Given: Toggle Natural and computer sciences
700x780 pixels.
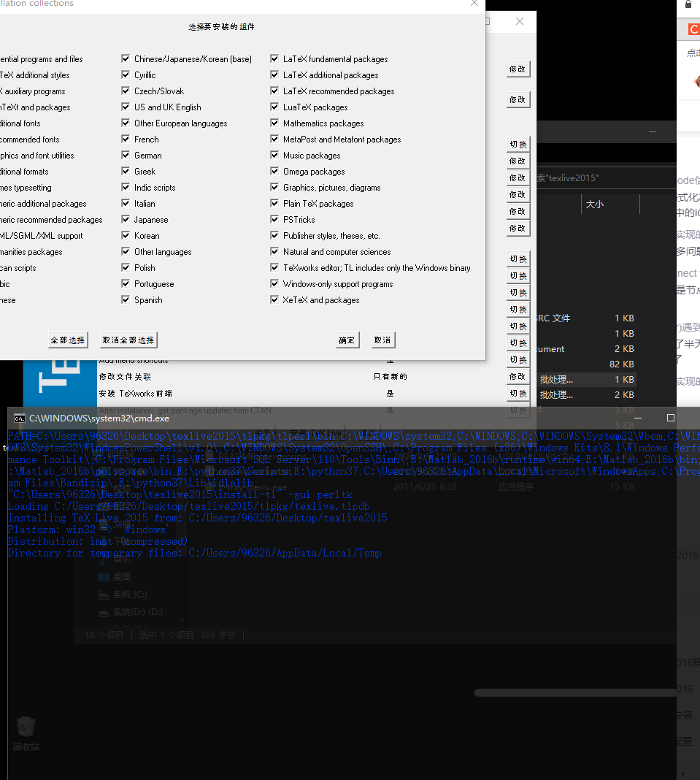Looking at the screenshot, I should 274,252.
